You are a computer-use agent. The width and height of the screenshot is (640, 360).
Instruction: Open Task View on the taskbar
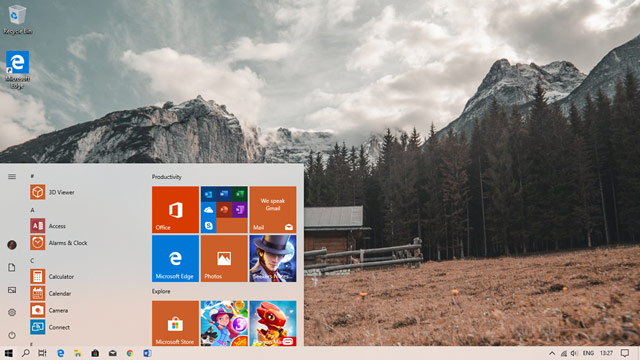point(42,353)
